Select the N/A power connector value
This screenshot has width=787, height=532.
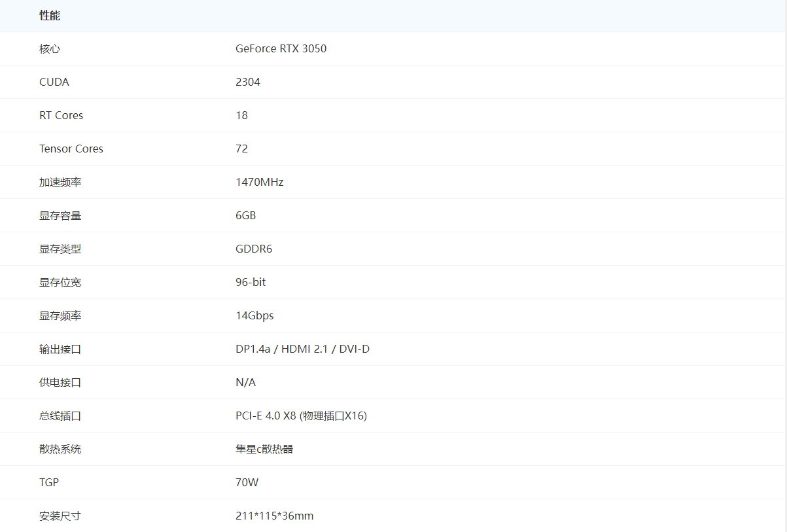click(246, 383)
